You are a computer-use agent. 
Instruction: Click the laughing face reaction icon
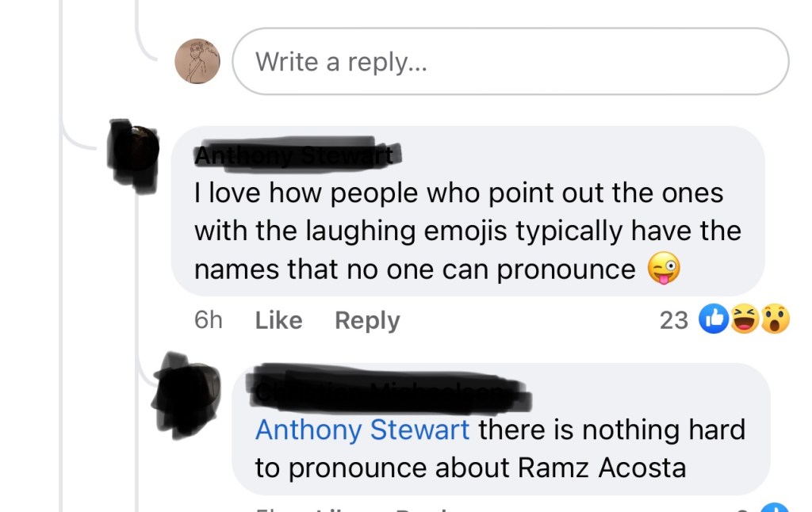(x=744, y=319)
